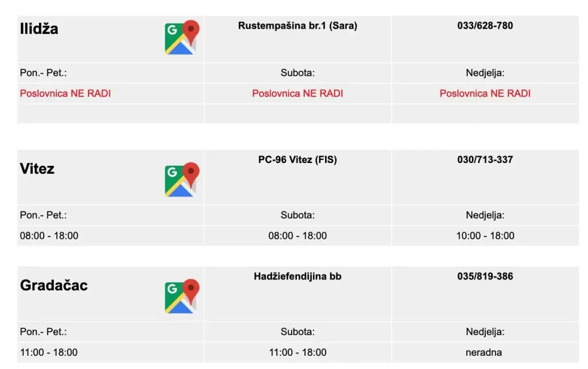
Task: Open Google Maps icon for Gradačac
Action: coord(181,297)
